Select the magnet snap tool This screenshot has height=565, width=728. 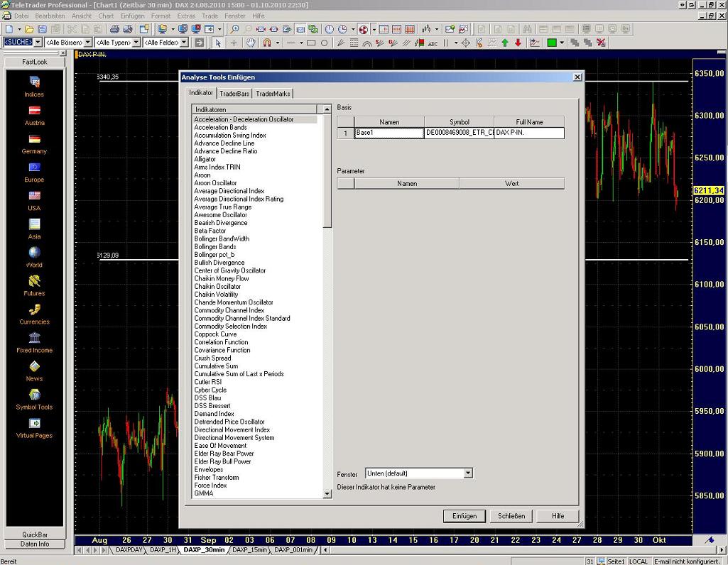[x=267, y=43]
